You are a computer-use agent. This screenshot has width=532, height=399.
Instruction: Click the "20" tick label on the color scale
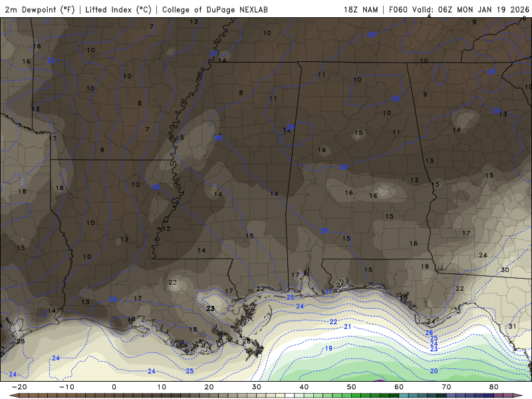tap(209, 387)
